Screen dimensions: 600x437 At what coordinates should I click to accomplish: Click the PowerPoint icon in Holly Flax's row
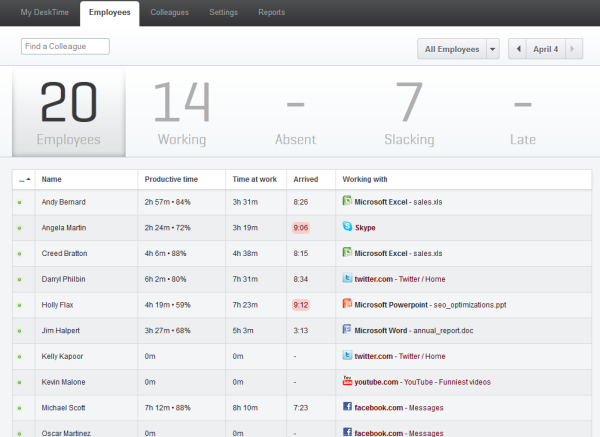tap(347, 304)
